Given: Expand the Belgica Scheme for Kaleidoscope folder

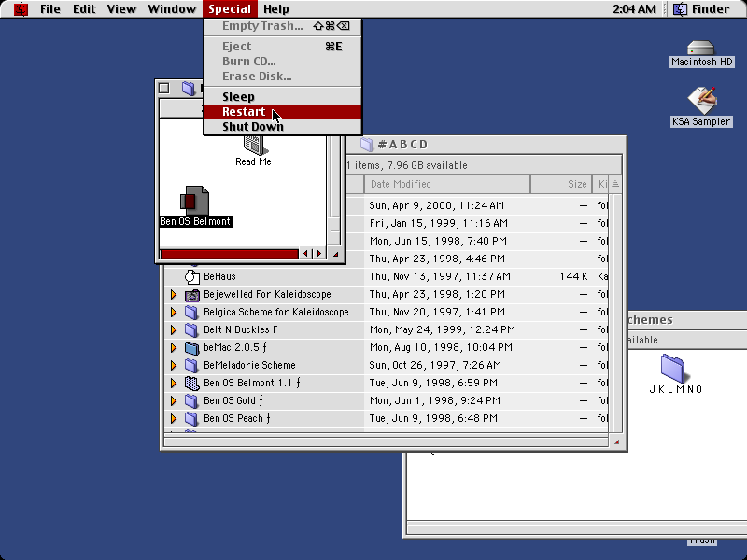Looking at the screenshot, I should point(174,313).
